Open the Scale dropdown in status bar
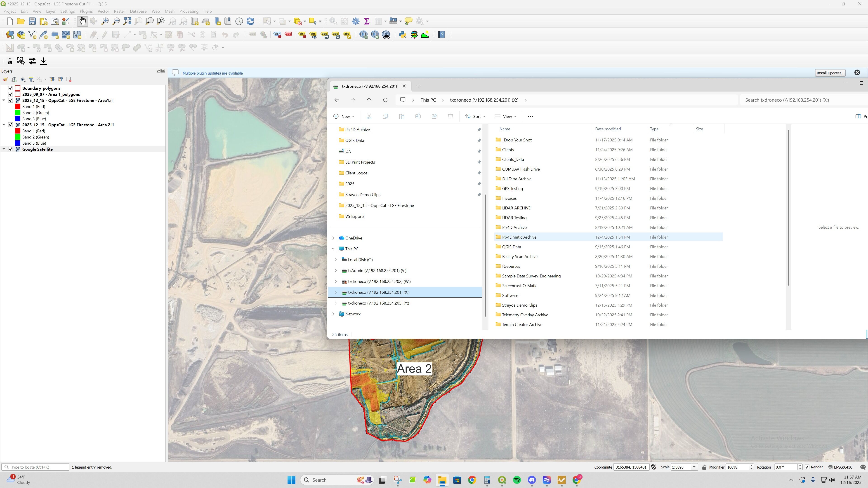 click(694, 467)
